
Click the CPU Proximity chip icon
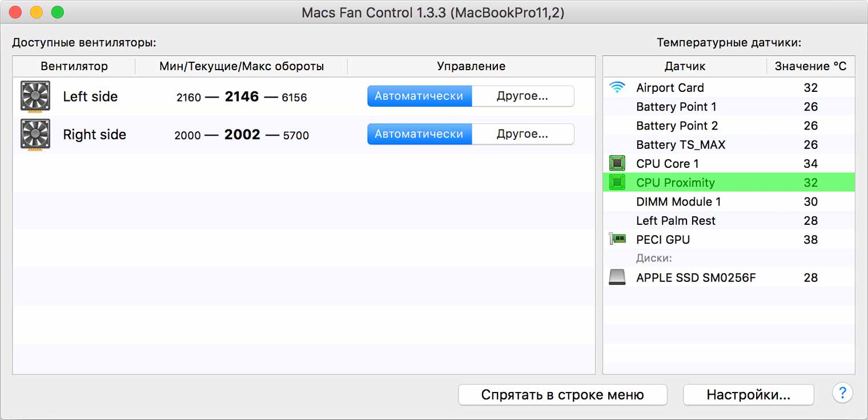click(x=617, y=183)
